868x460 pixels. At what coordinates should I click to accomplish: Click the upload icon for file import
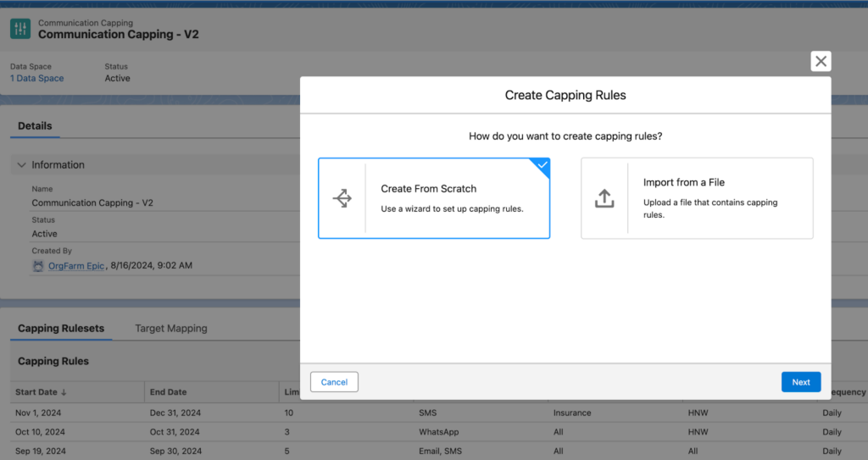(x=604, y=198)
